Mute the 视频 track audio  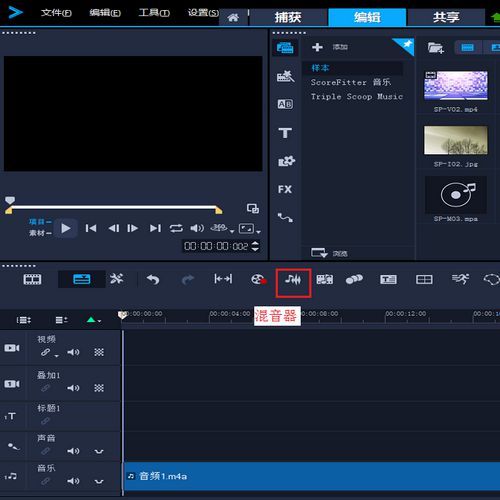click(73, 352)
